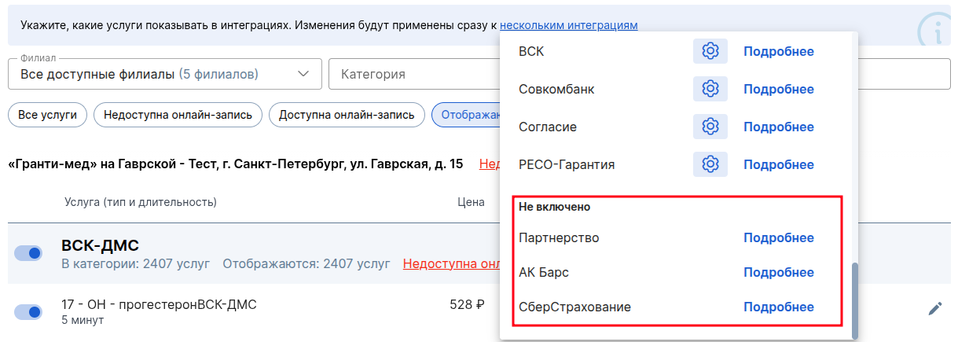980x342 pixels.
Task: Click the info icon in the banner
Action: click(x=935, y=30)
